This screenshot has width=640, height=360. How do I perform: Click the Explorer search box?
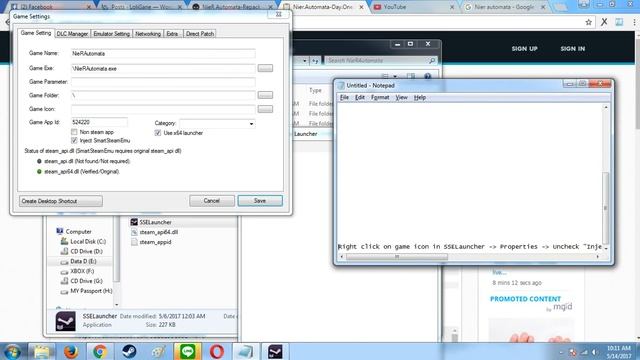click(380, 60)
